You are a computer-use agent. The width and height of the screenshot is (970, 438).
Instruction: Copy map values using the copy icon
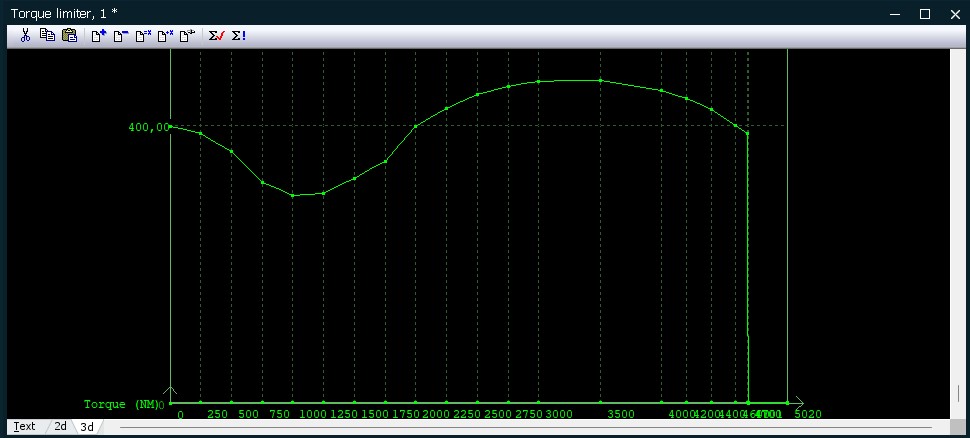pos(47,35)
